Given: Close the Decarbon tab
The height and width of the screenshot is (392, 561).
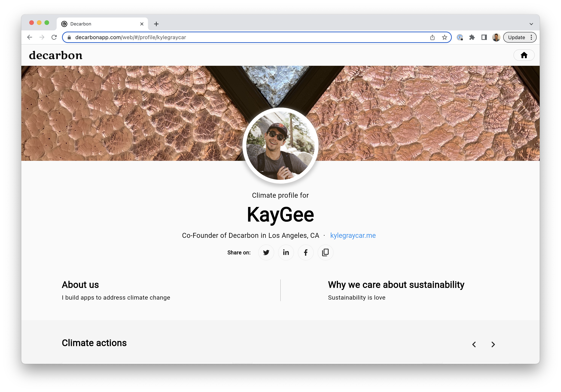Looking at the screenshot, I should 142,24.
